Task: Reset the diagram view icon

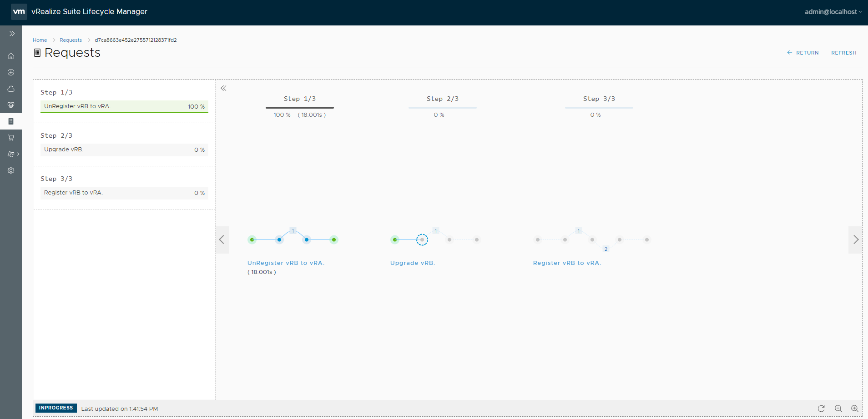Action: point(821,409)
